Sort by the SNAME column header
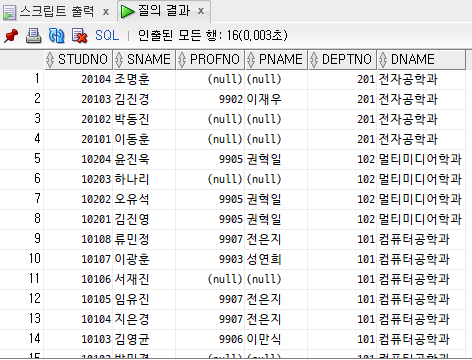This screenshot has height=360, width=472. (x=144, y=60)
